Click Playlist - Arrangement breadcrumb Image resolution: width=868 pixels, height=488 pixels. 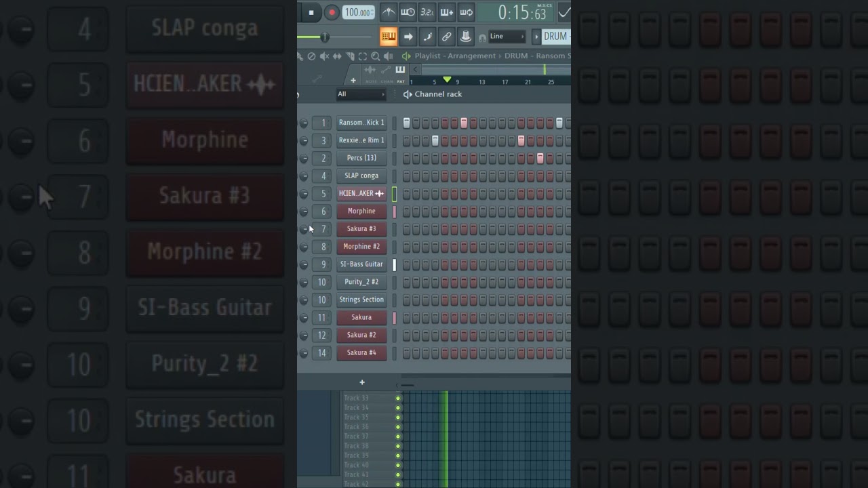pyautogui.click(x=455, y=56)
